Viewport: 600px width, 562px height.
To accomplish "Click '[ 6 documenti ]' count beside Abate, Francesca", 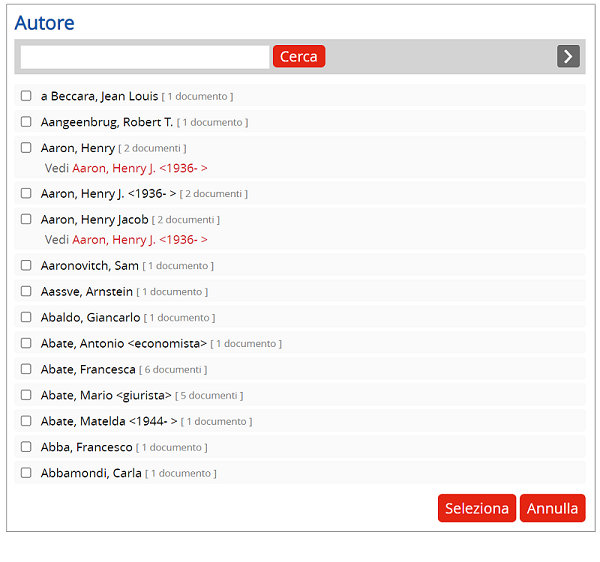I will (173, 370).
